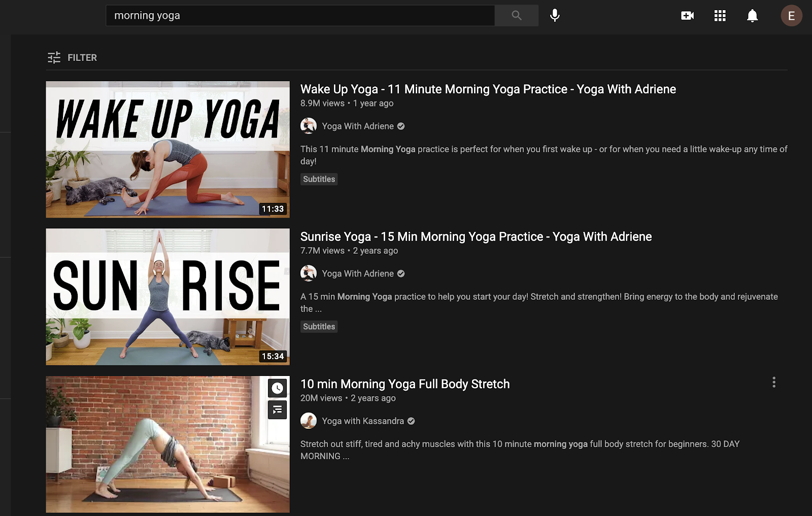Image resolution: width=812 pixels, height=516 pixels.
Task: Click the 8.9M views text
Action: tap(322, 104)
